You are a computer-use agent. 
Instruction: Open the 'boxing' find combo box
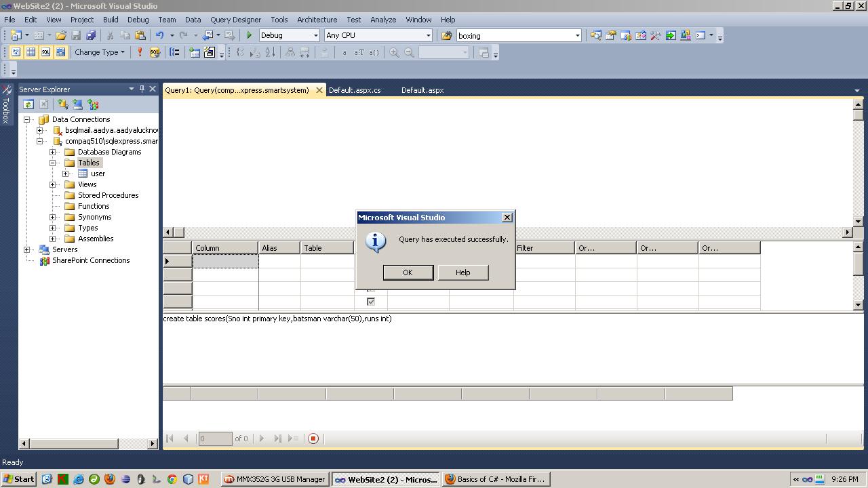click(519, 35)
